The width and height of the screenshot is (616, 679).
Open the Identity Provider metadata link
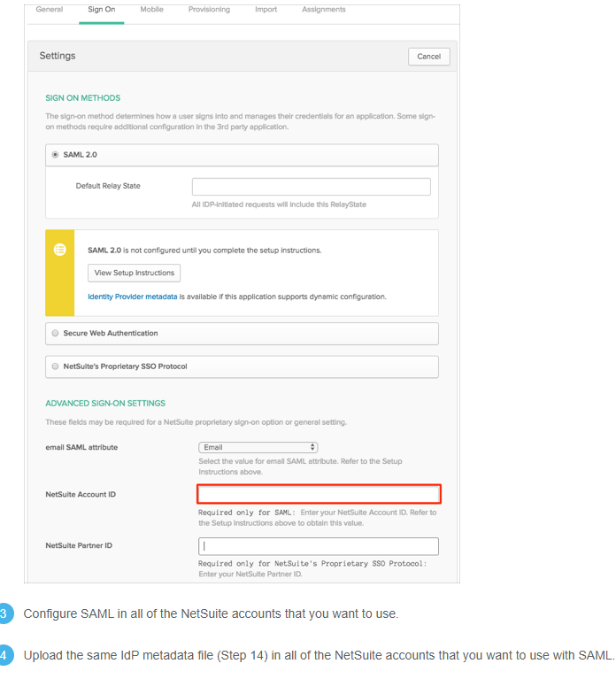133,297
